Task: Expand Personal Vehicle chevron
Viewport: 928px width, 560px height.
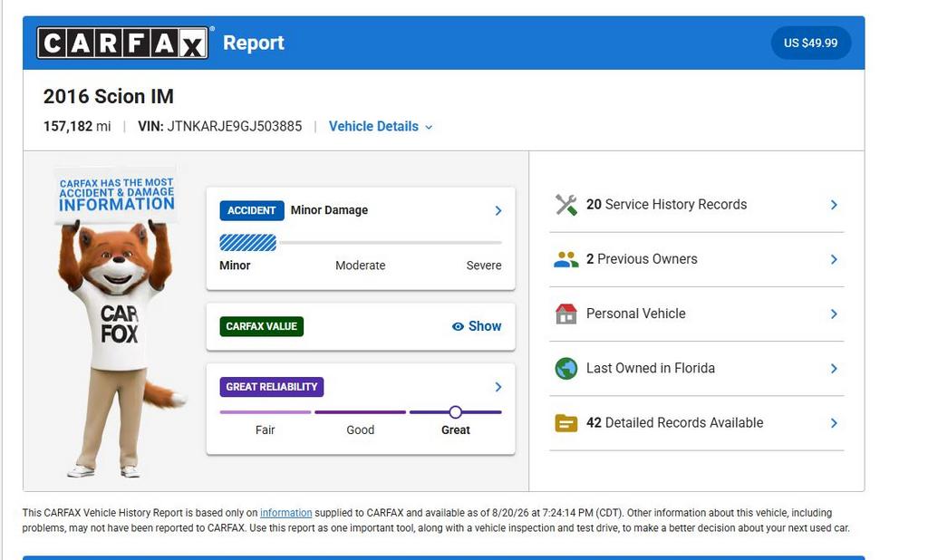Action: [x=834, y=314]
